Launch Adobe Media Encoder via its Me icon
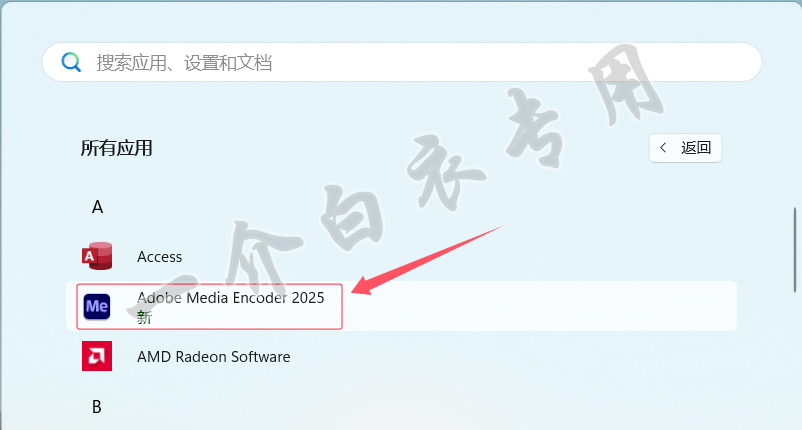 pyautogui.click(x=97, y=306)
